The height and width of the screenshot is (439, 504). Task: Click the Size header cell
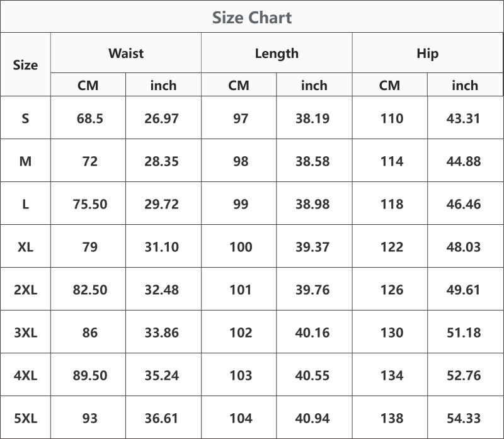click(25, 65)
